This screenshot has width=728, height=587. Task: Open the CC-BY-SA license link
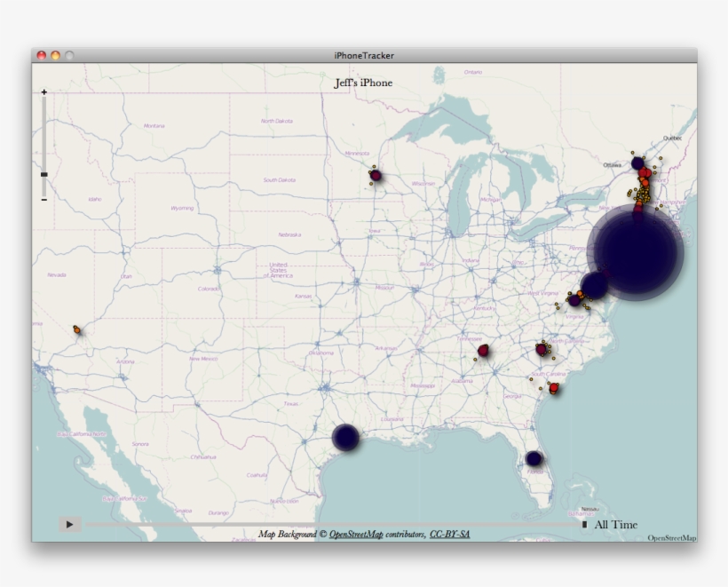tap(450, 535)
